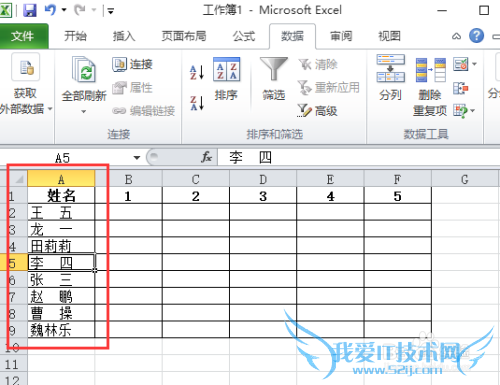Click cell containing 田莉莉
This screenshot has height=385, width=500.
(61, 246)
